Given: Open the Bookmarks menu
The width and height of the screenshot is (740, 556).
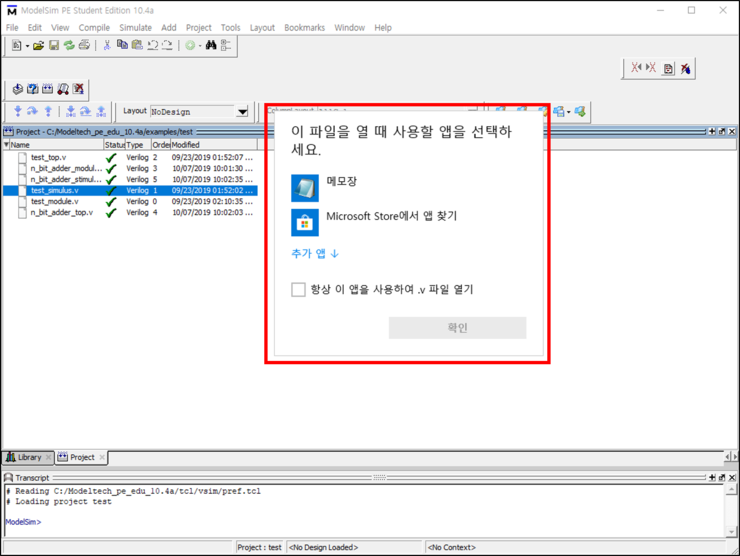Looking at the screenshot, I should [304, 28].
